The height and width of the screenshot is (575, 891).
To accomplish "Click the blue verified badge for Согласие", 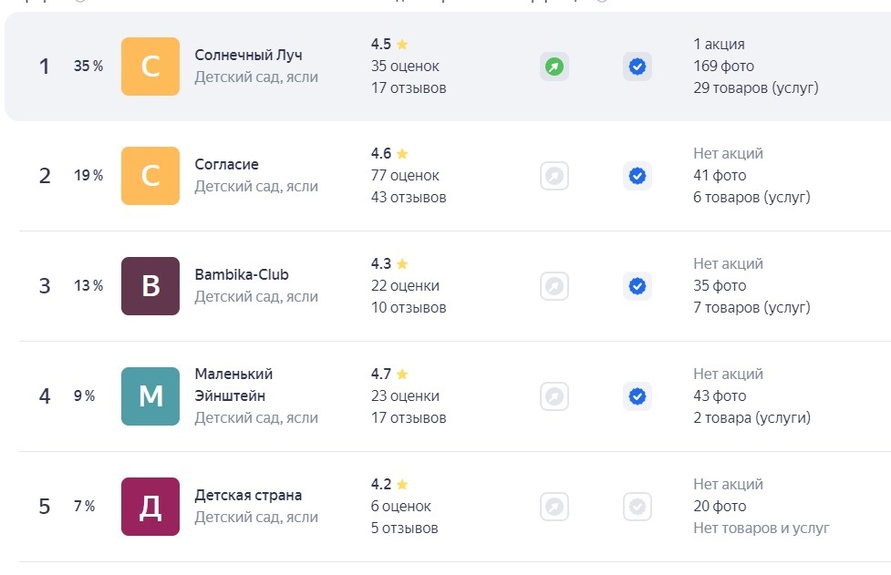I will [637, 176].
